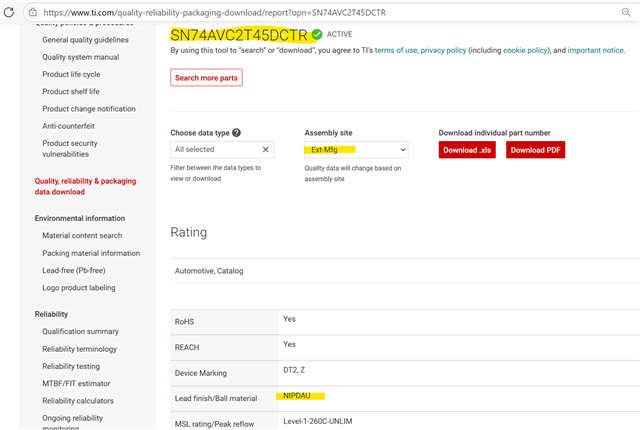The height and width of the screenshot is (430, 640).
Task: Clear the All selected data type filter
Action: point(265,150)
